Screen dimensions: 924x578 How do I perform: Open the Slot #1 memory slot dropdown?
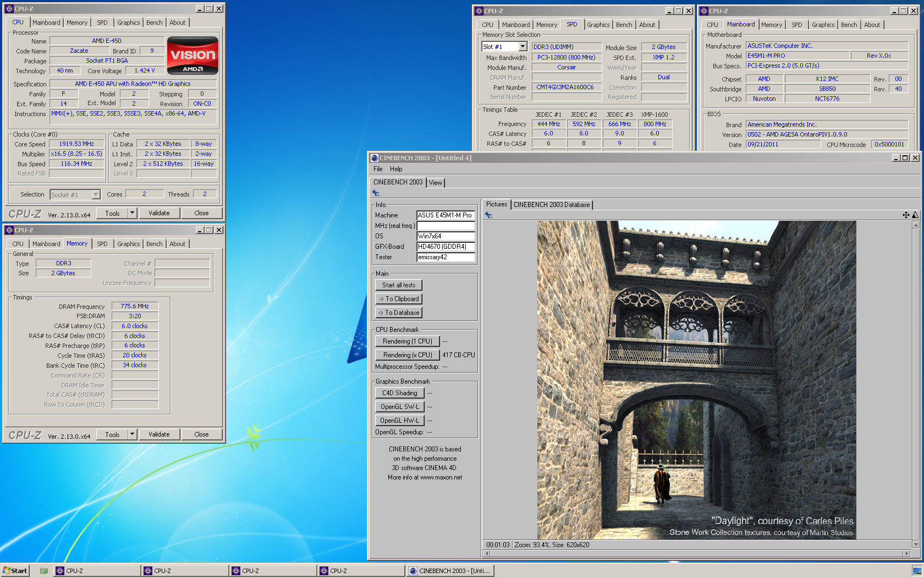pyautogui.click(x=523, y=47)
